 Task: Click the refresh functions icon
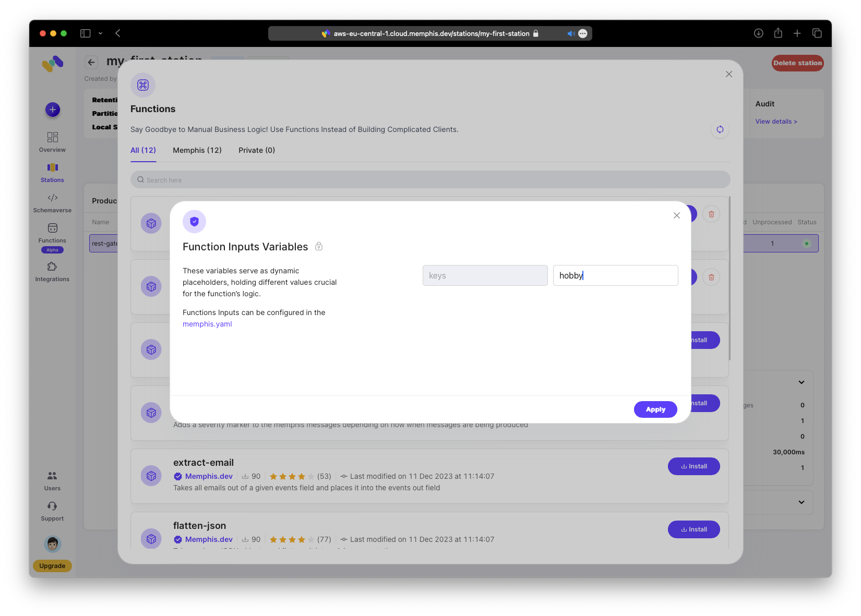coord(720,129)
